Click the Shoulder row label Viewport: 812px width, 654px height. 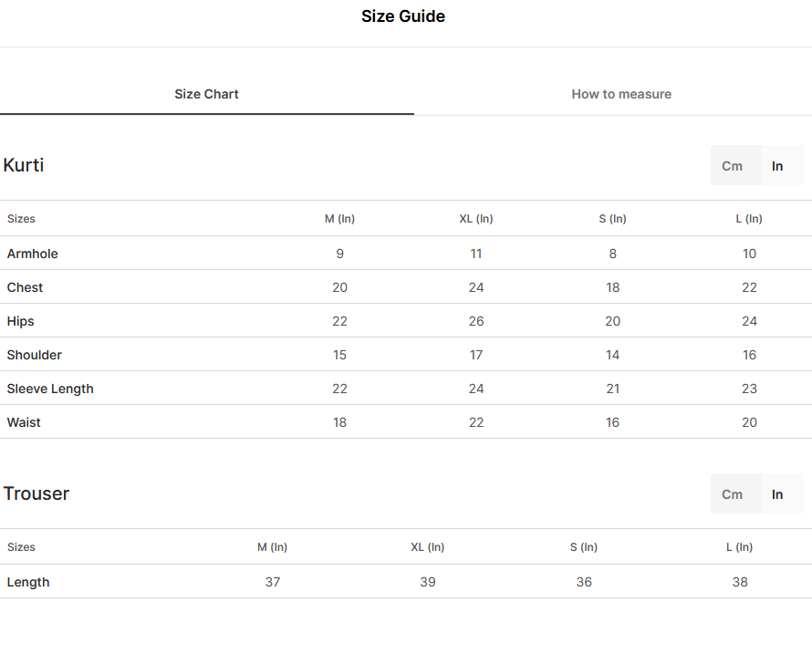(x=34, y=355)
